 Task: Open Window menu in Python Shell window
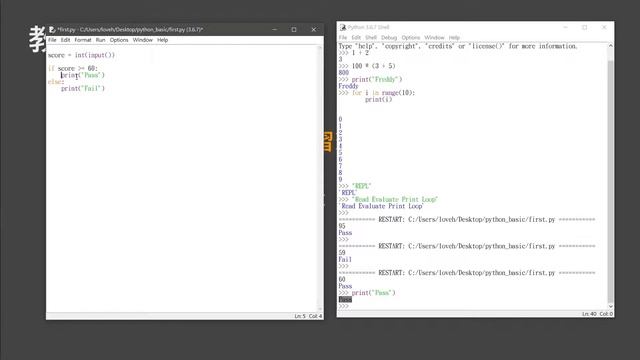click(x=434, y=38)
